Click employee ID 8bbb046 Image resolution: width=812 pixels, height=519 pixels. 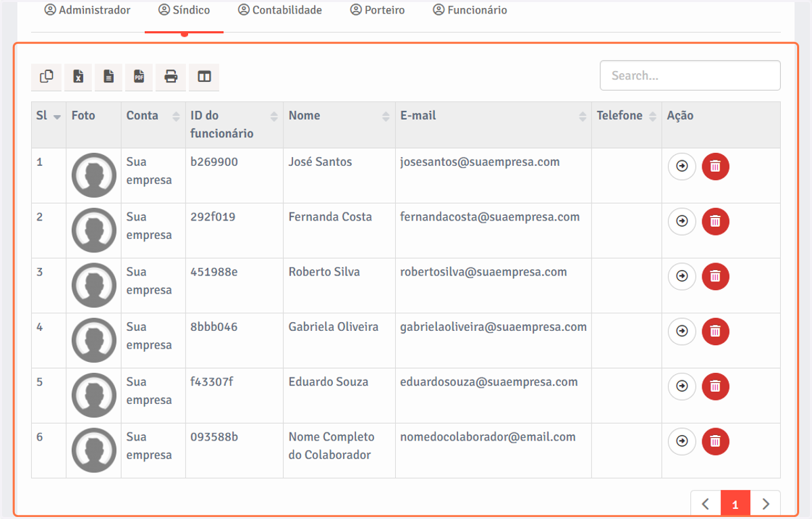tap(214, 327)
